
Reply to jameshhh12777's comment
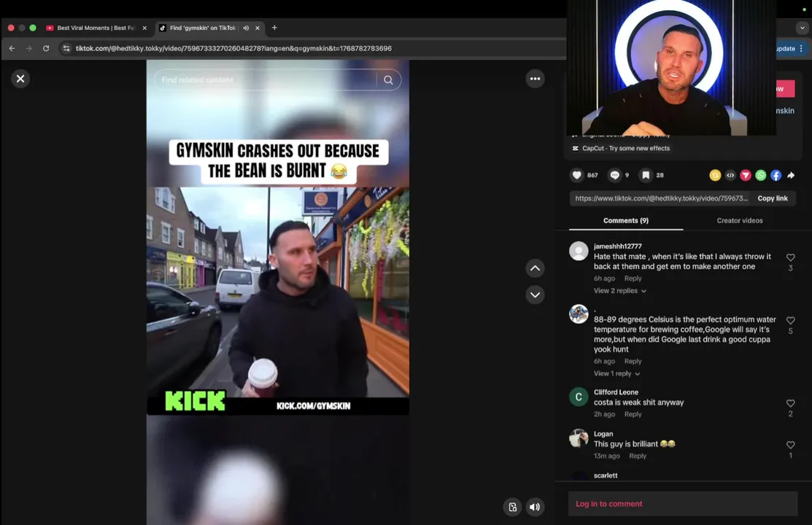(633, 279)
